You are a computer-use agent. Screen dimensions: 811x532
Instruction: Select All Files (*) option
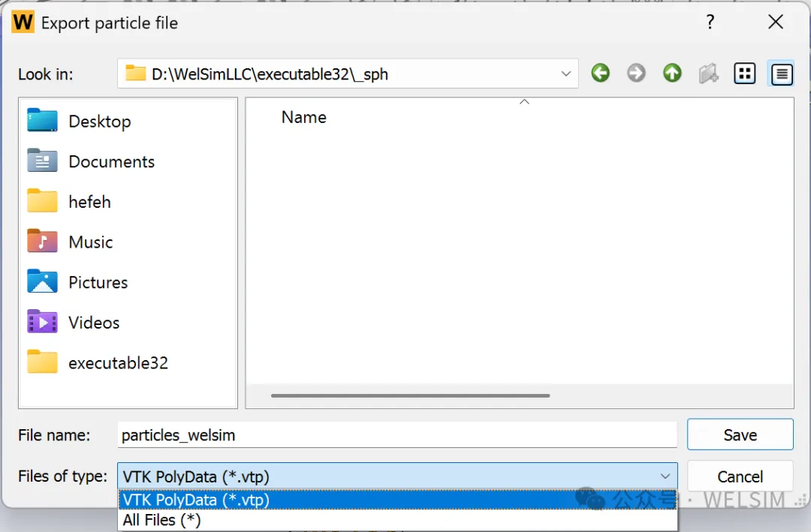[397, 520]
